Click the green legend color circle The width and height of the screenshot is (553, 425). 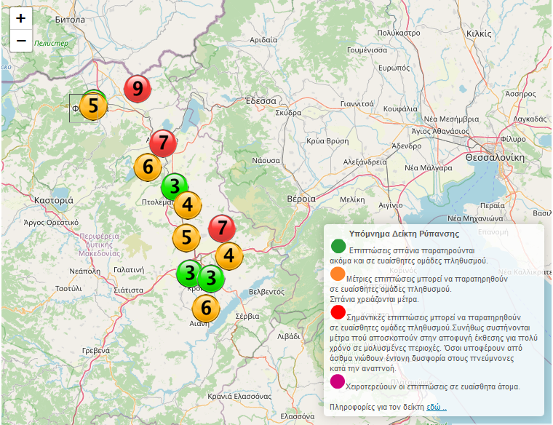pos(338,246)
